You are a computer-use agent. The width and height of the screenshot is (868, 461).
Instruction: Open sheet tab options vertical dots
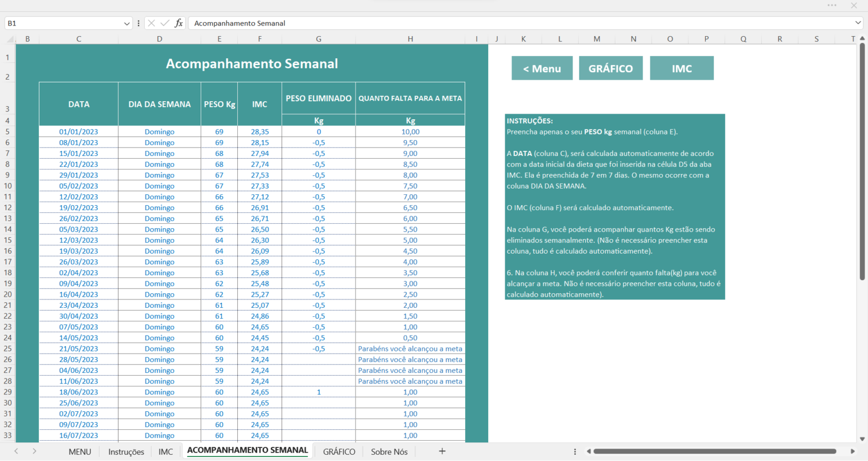click(575, 451)
